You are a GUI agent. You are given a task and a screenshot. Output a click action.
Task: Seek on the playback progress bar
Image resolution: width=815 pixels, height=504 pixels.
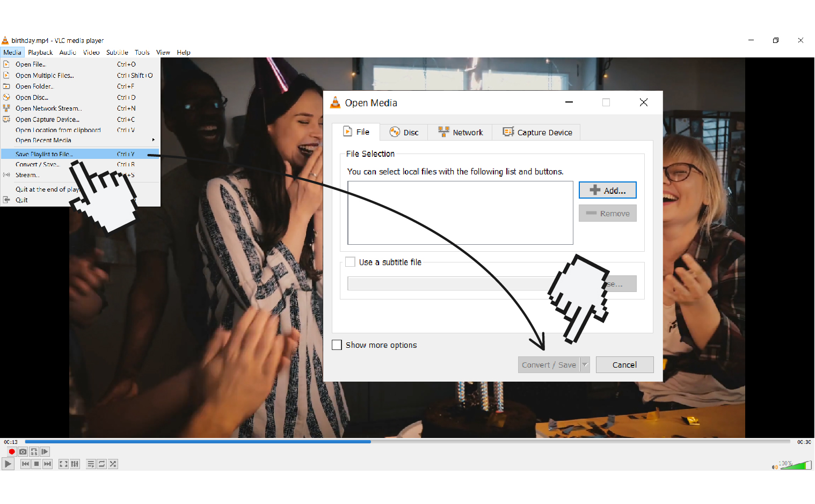pyautogui.click(x=407, y=442)
